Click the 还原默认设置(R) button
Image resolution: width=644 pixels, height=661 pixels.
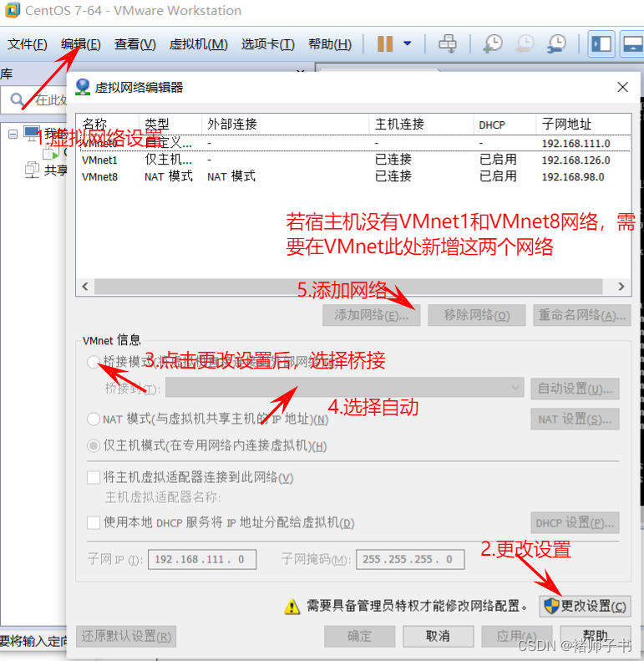pos(126,636)
